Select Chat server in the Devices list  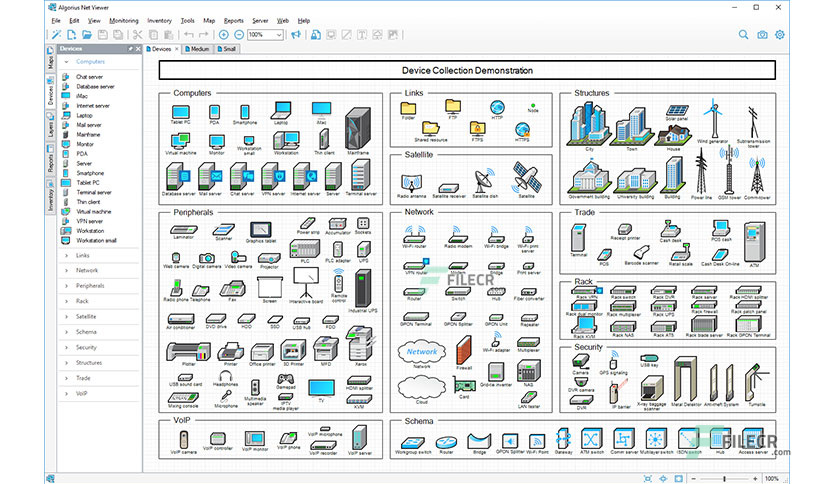[89, 77]
